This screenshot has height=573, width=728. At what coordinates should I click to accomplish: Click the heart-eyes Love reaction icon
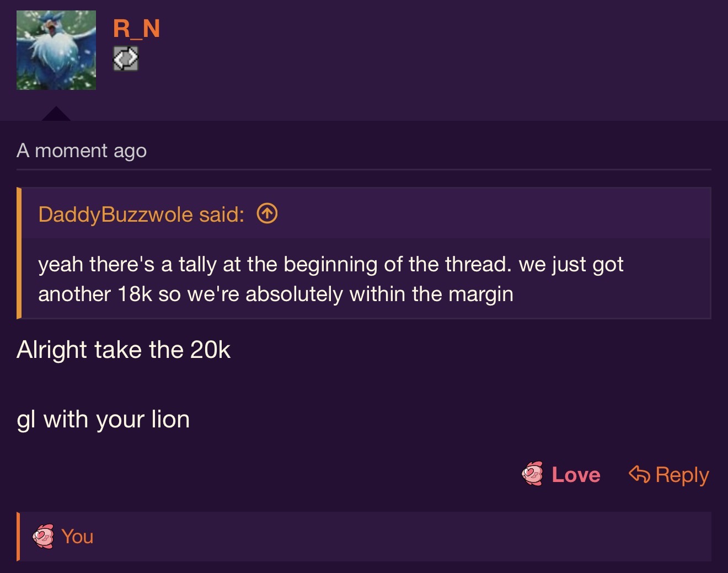[532, 474]
